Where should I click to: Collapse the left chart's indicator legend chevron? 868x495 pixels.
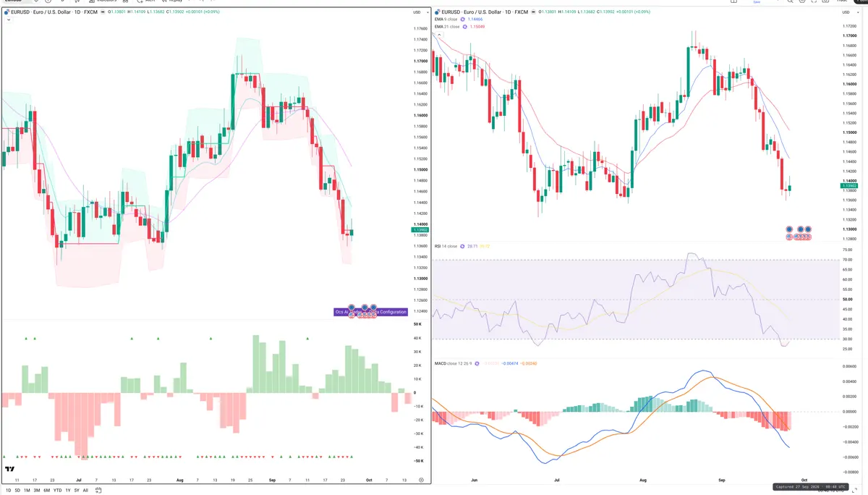[9, 20]
